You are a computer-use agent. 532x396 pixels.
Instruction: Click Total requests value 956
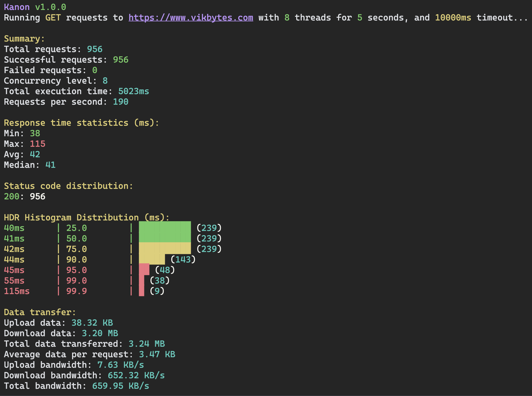pos(95,49)
